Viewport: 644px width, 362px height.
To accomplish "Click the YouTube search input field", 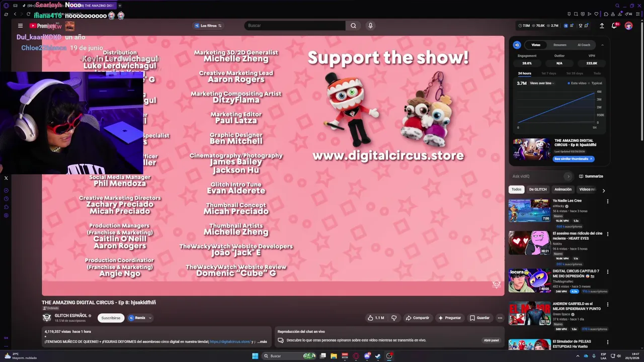I will click(x=295, y=26).
